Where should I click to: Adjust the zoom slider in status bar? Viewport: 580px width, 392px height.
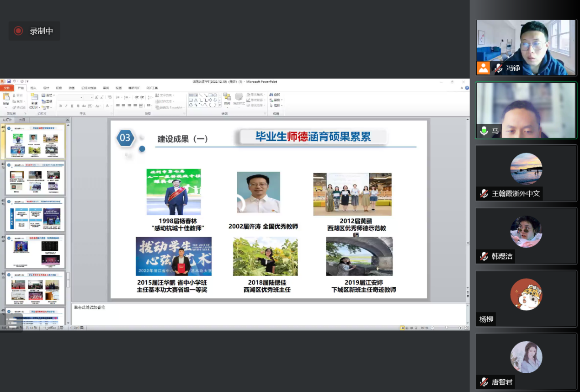[447, 328]
